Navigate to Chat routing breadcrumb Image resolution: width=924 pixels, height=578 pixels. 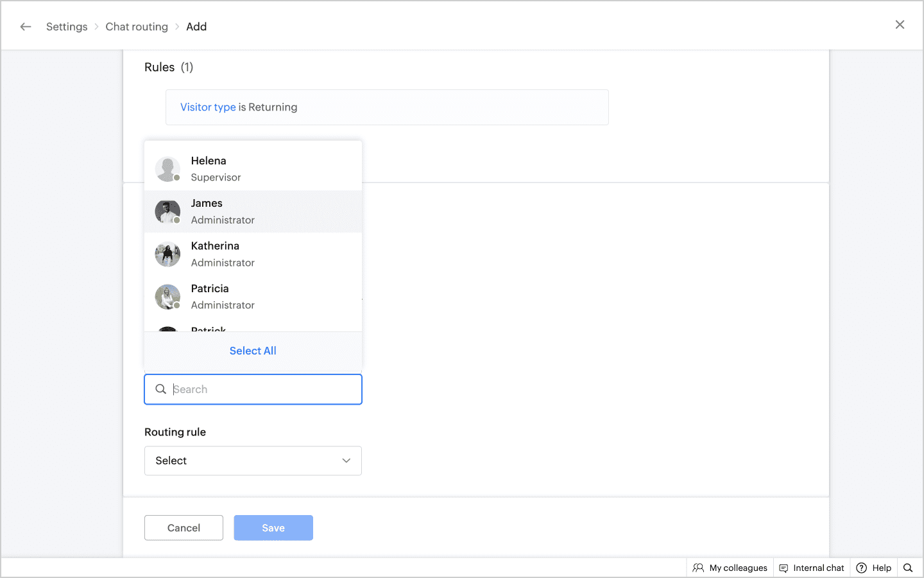pyautogui.click(x=137, y=26)
